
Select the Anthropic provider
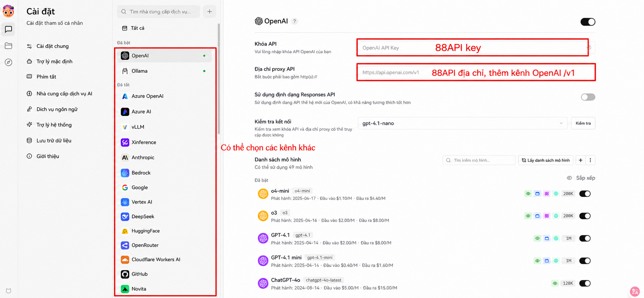164,158
